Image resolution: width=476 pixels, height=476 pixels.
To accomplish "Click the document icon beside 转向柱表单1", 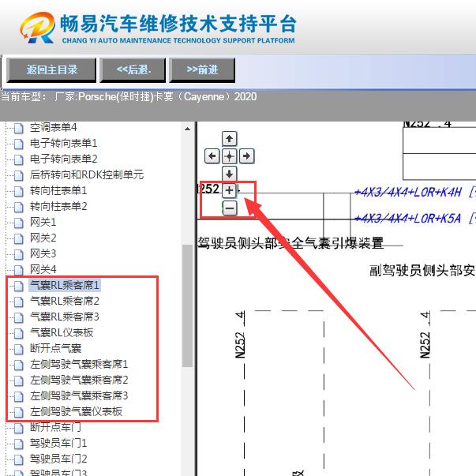I will coord(18,191).
